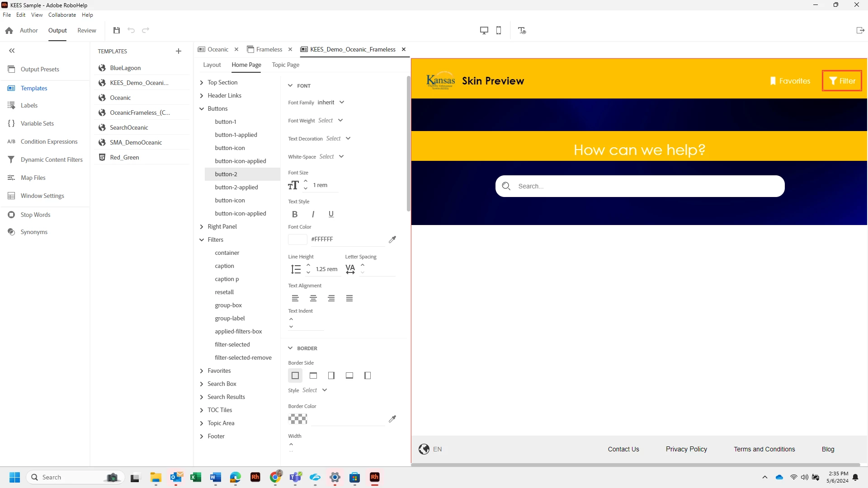
Task: Click the font color eyedropper icon
Action: 392,239
